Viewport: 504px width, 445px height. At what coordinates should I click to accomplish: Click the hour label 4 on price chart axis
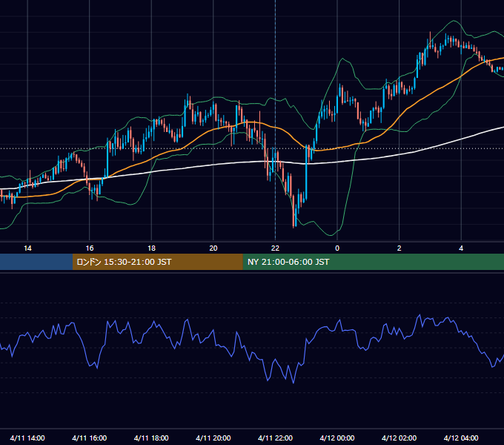click(461, 248)
